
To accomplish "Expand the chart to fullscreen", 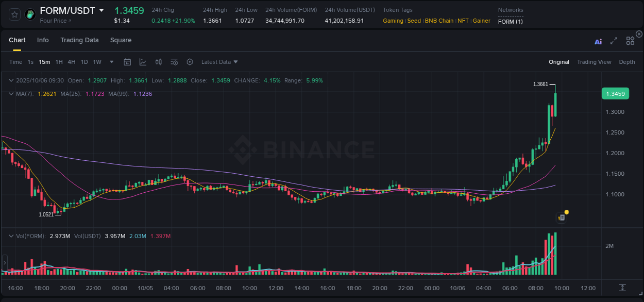I will [613, 41].
